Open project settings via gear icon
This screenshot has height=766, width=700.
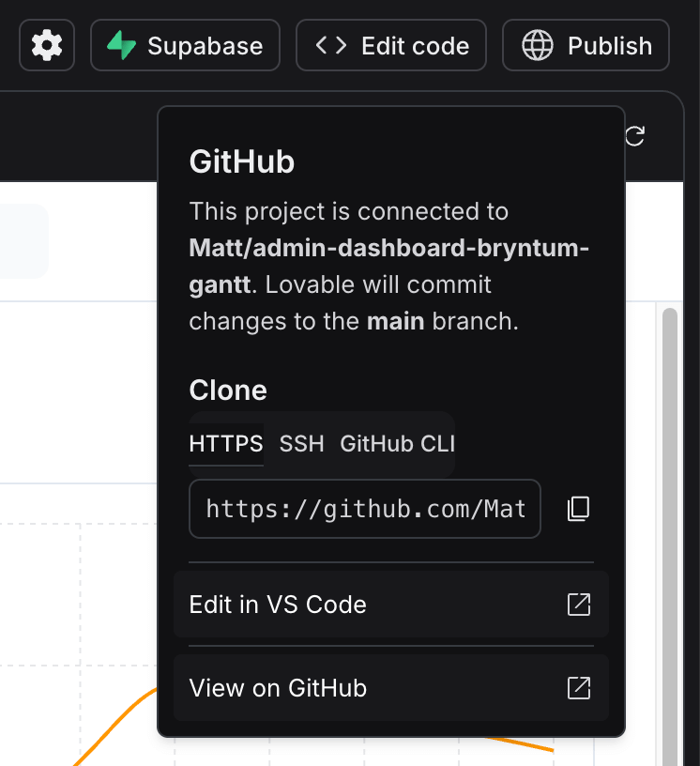click(x=46, y=45)
